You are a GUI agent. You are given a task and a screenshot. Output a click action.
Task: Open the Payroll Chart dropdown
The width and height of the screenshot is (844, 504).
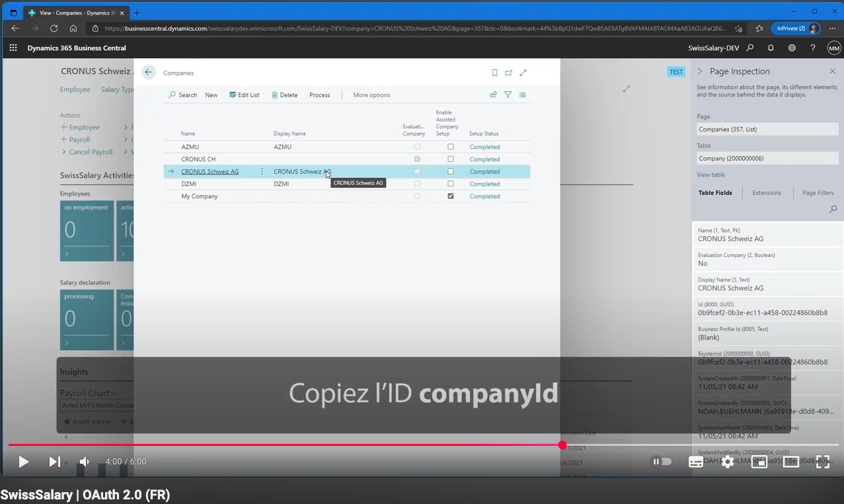coord(89,393)
